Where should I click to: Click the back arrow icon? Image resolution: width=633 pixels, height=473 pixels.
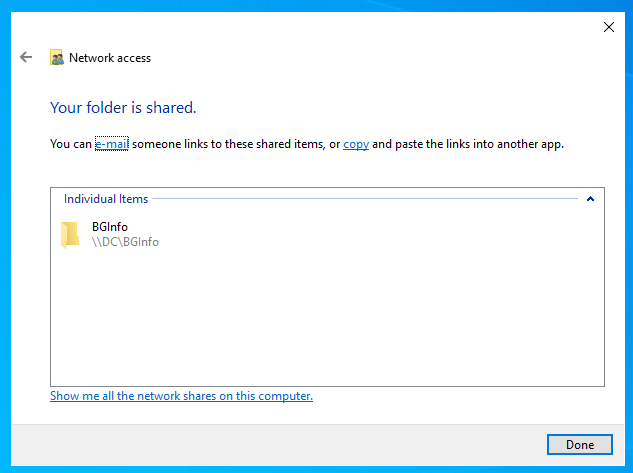27,58
